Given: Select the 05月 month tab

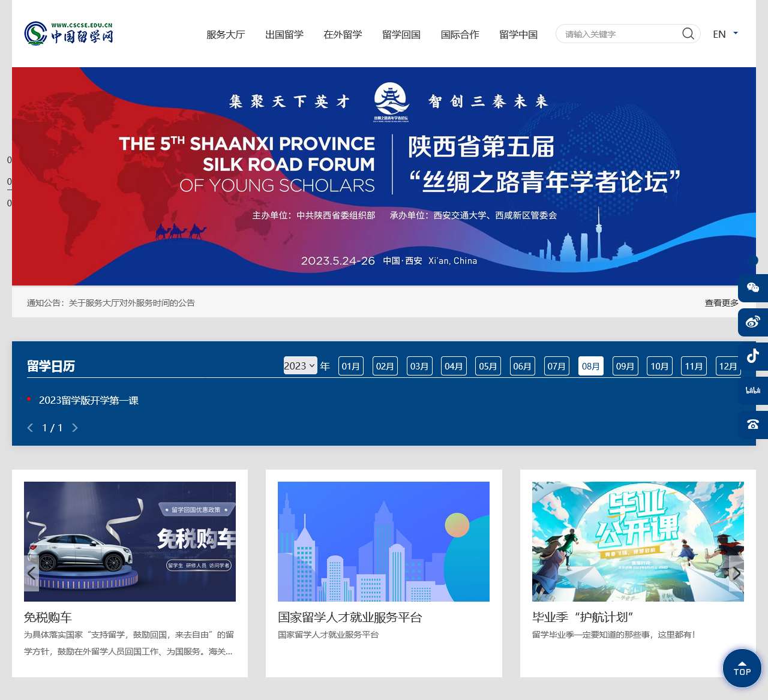Looking at the screenshot, I should (488, 366).
